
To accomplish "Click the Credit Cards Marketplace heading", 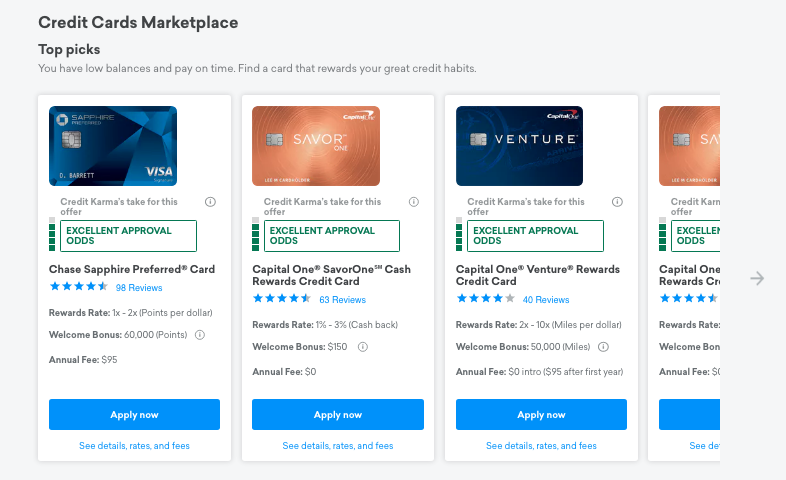I will coord(138,23).
